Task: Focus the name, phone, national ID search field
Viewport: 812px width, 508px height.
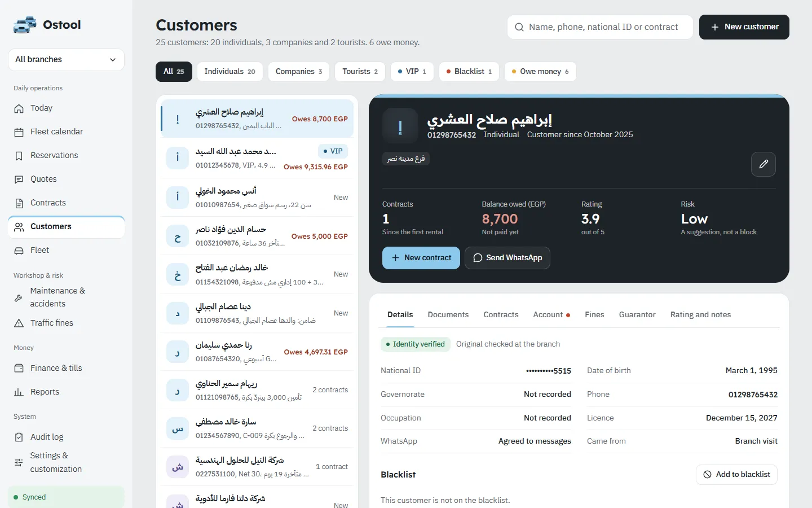Action: point(600,27)
